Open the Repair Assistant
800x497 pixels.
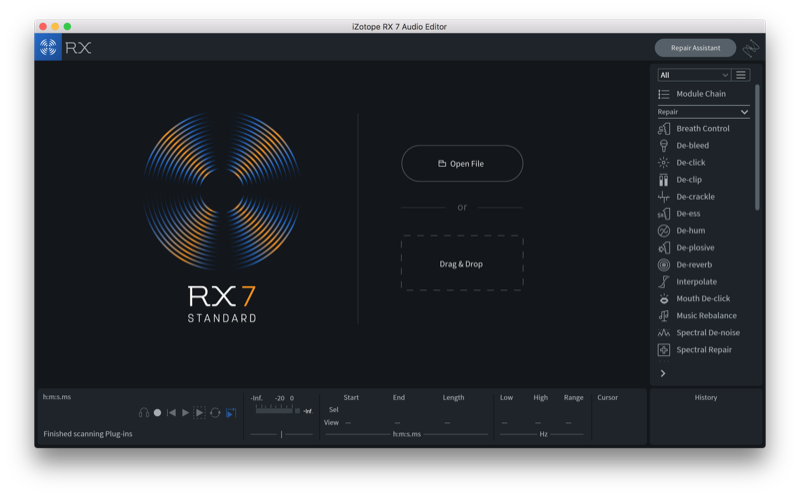[x=695, y=48]
